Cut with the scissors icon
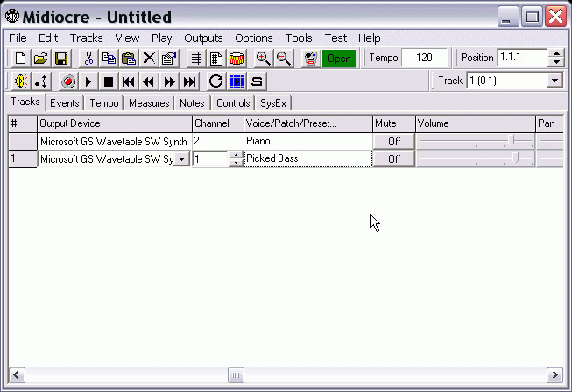This screenshot has height=392, width=572. [88, 59]
